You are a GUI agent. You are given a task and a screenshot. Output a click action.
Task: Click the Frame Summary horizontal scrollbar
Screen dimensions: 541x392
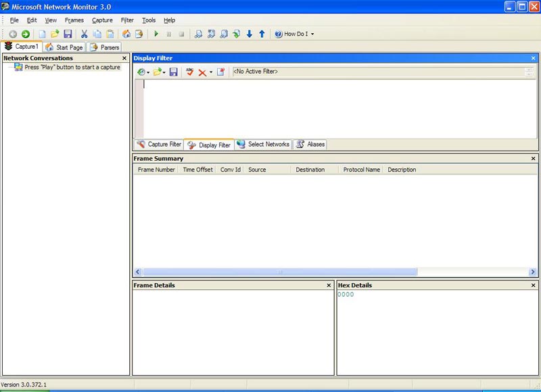[280, 272]
